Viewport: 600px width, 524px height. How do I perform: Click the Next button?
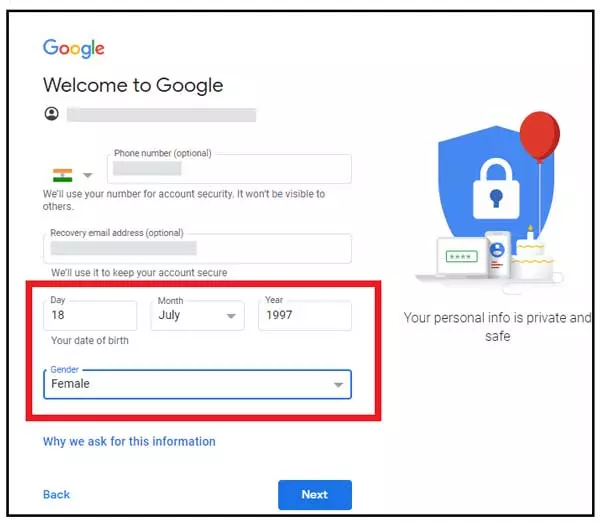point(315,495)
